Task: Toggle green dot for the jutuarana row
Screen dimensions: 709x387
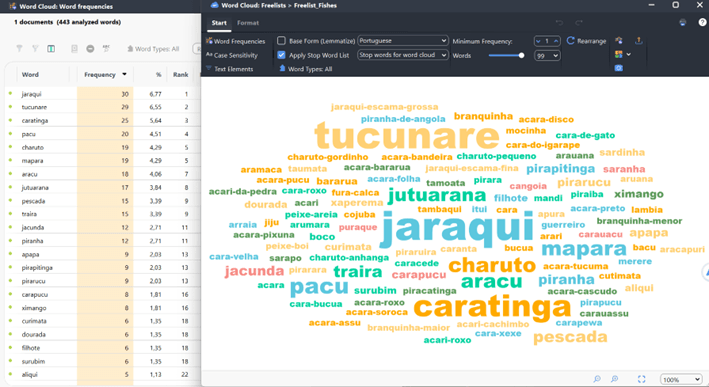Action: point(10,187)
